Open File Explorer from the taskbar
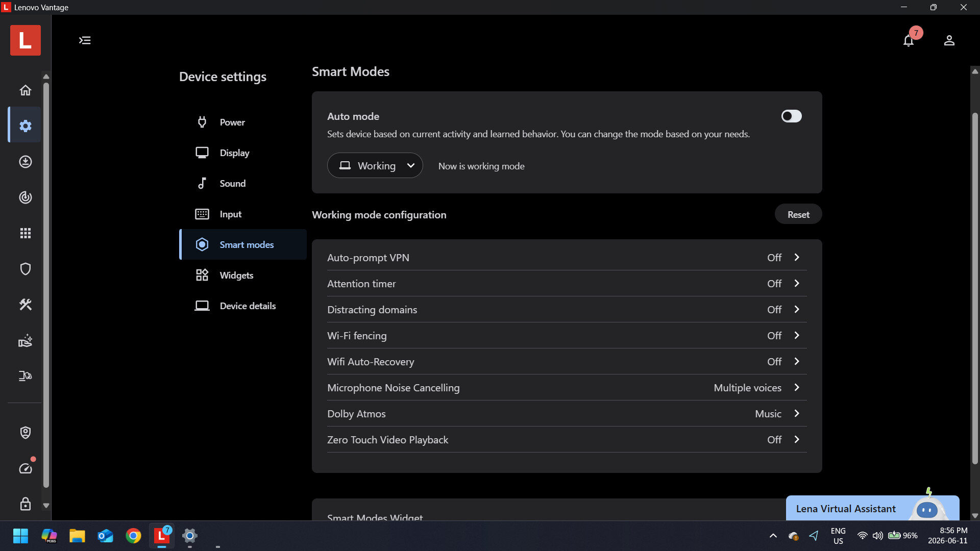 coord(77,536)
